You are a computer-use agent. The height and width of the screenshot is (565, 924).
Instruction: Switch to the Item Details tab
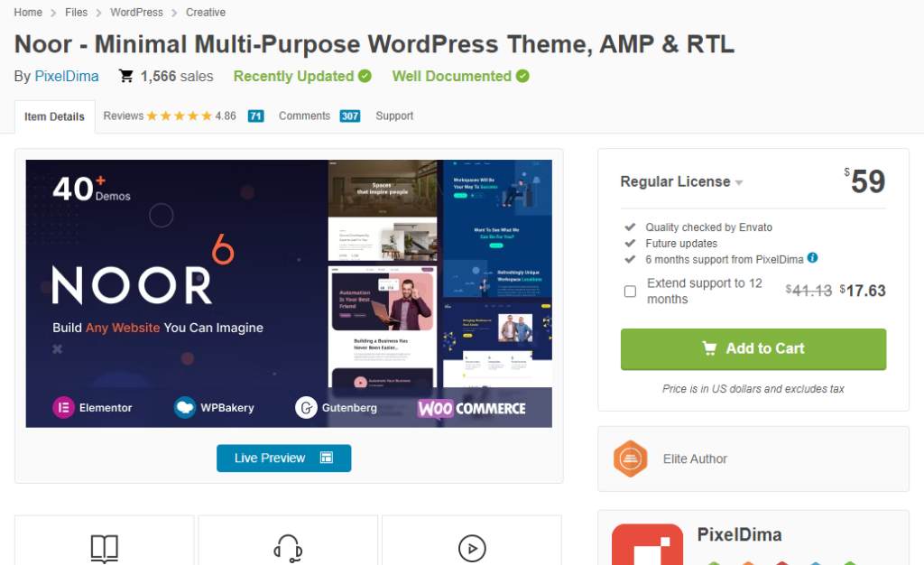point(54,116)
